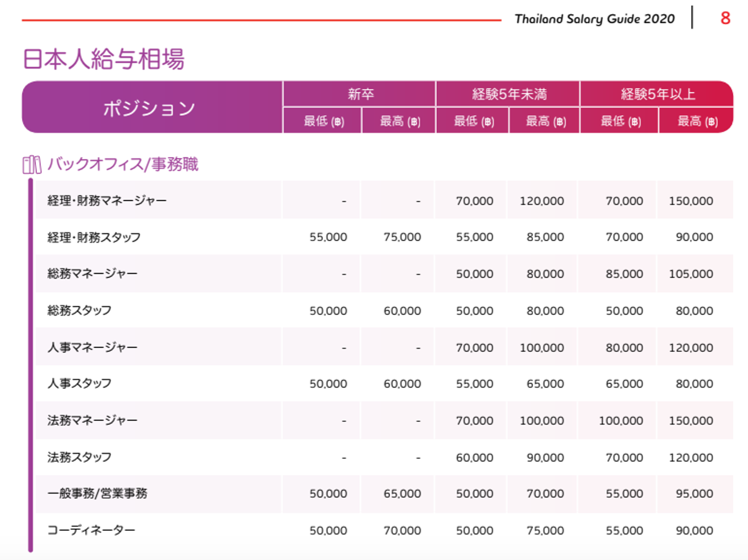This screenshot has height=560, width=748.
Task: Select the 経理・財務マネージャー row label
Action: [107, 200]
